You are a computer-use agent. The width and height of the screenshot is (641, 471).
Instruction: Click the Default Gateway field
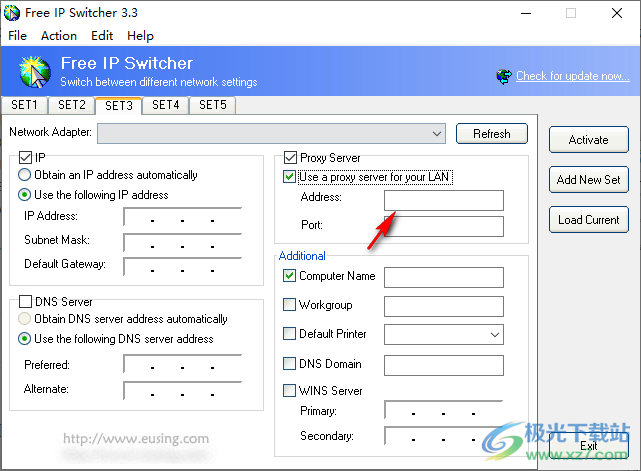click(x=182, y=267)
